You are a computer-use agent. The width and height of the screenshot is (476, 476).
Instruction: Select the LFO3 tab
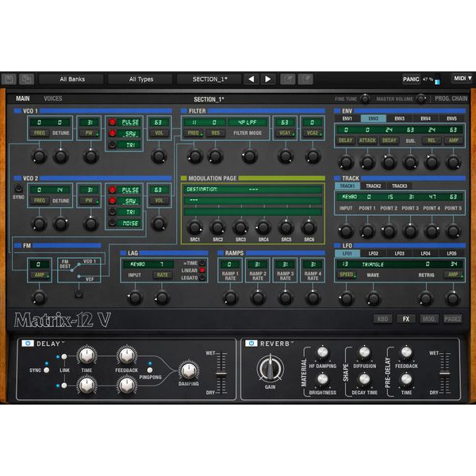coord(400,253)
